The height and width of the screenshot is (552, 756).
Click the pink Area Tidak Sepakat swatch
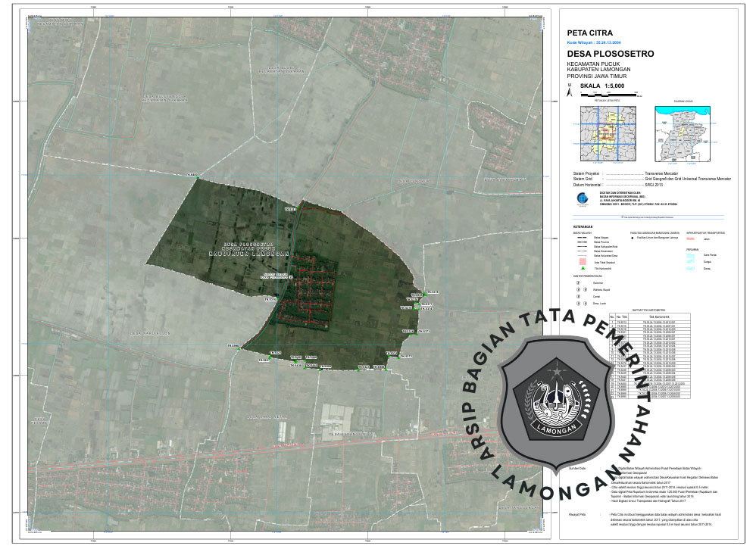tap(582, 261)
